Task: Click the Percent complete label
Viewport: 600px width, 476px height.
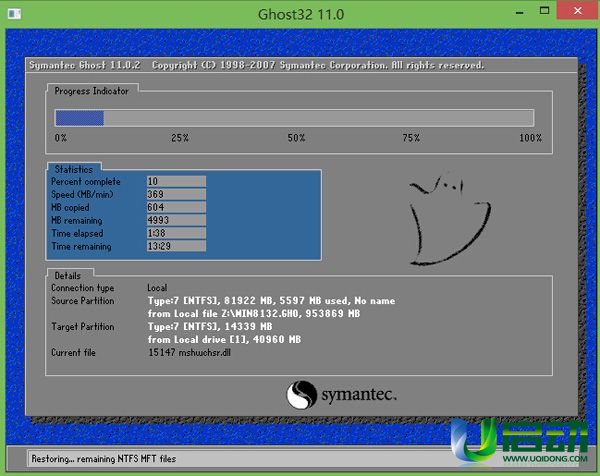Action: [x=86, y=181]
